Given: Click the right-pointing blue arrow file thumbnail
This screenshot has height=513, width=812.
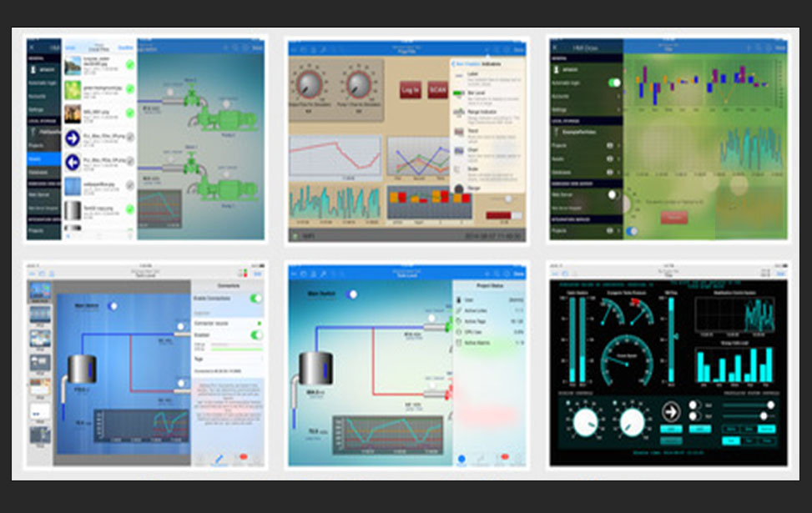Looking at the screenshot, I should tap(73, 137).
